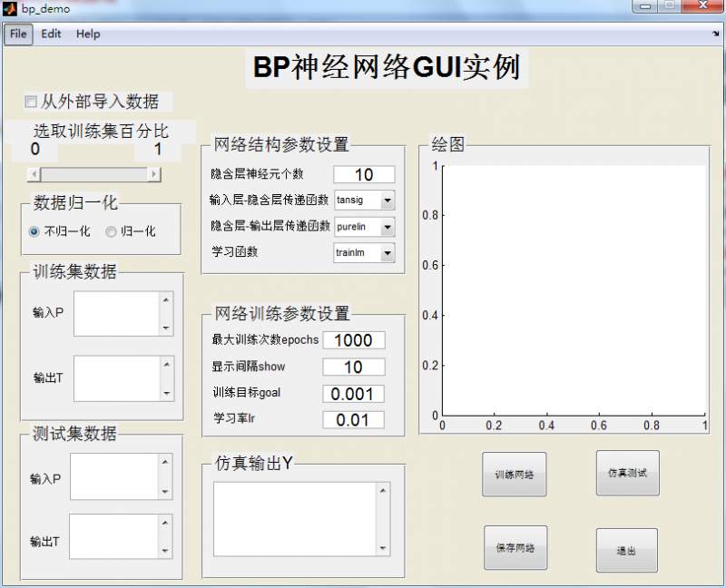726x588 pixels.
Task: Click the 退出 button
Action: tap(627, 551)
